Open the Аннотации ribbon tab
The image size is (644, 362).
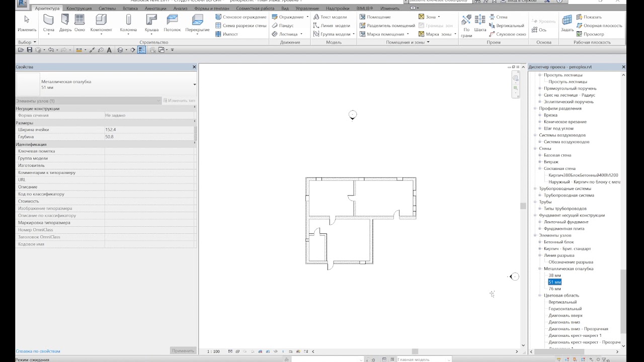tap(155, 9)
